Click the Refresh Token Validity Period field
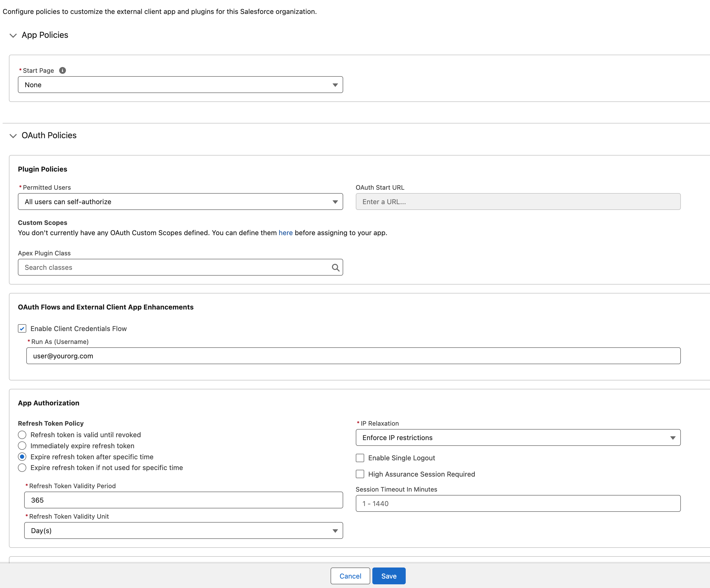The image size is (710, 588). tap(183, 500)
